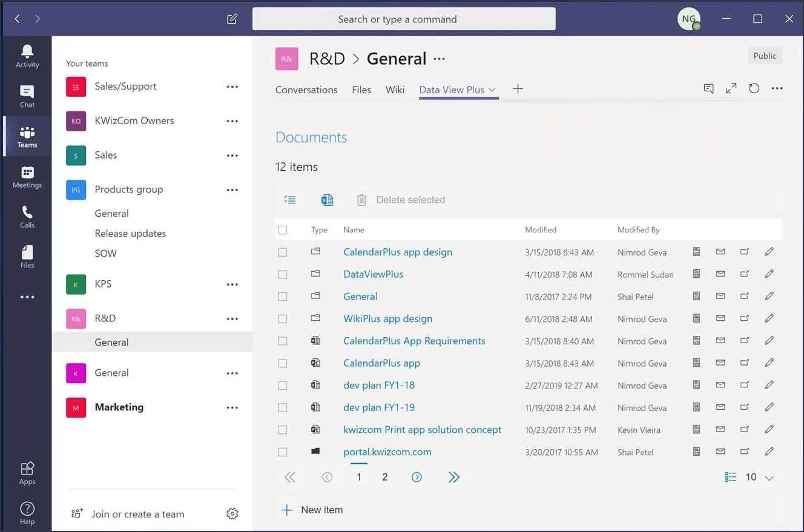Export the list to Excel

327,200
